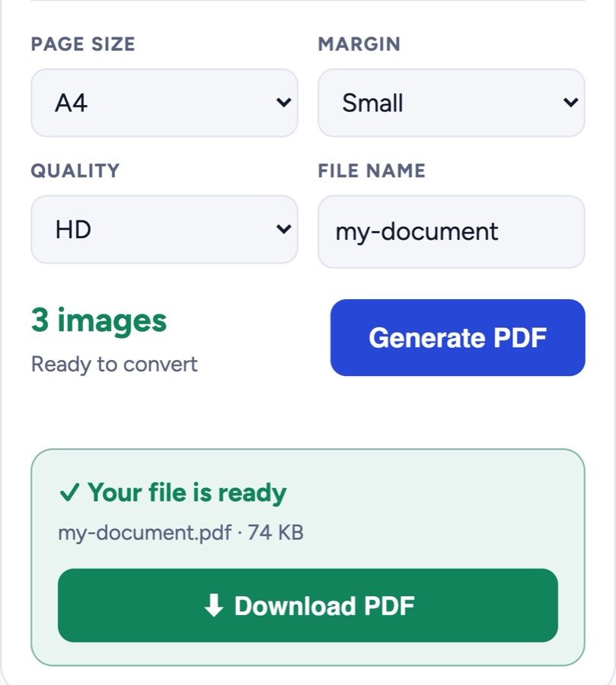Click the 'my-document.pdf · 74 KB' file info

[x=180, y=533]
